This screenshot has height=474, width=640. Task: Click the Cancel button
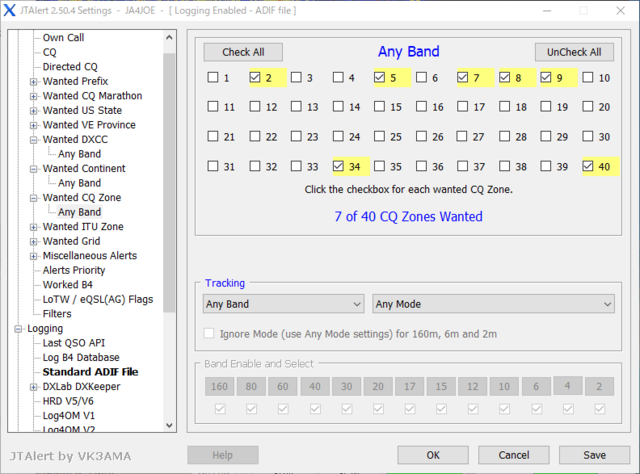(513, 455)
